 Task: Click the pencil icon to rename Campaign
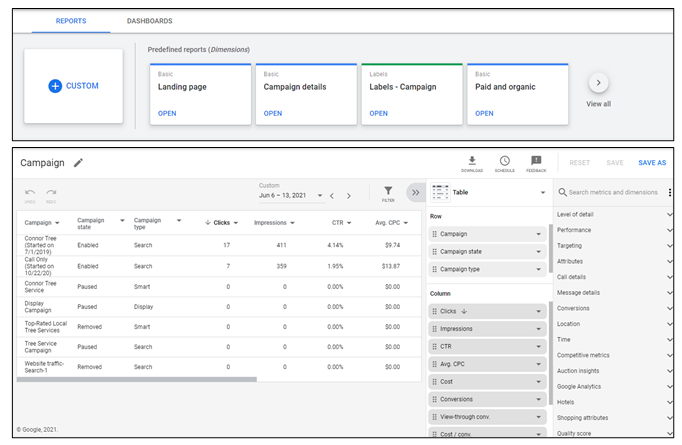78,163
